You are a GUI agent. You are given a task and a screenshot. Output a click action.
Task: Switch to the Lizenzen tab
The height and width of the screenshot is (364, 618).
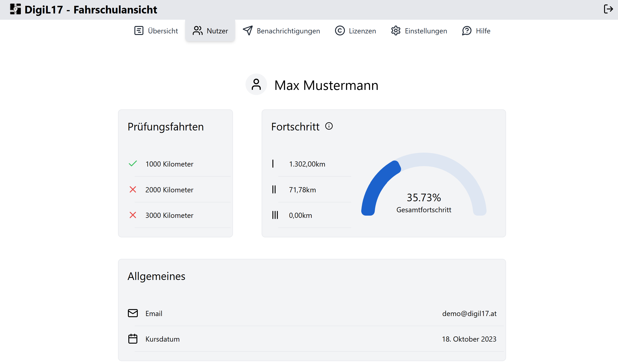[x=355, y=31]
